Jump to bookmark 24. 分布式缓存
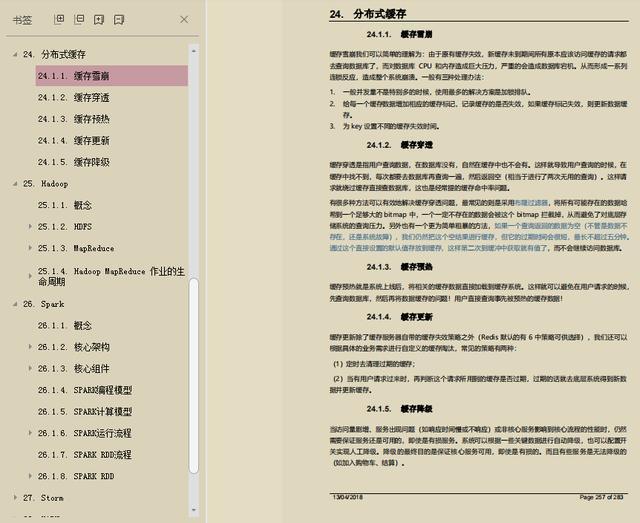The height and width of the screenshot is (523, 640). tap(54, 54)
